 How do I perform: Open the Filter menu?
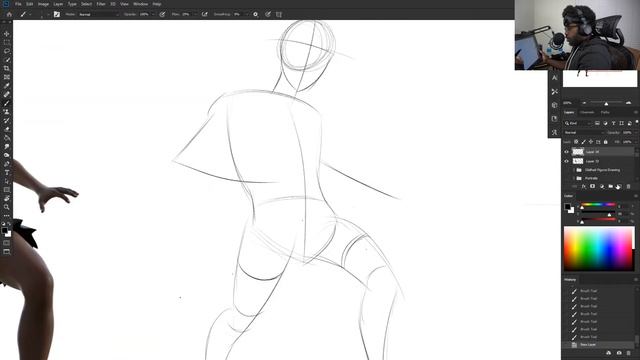(101, 4)
